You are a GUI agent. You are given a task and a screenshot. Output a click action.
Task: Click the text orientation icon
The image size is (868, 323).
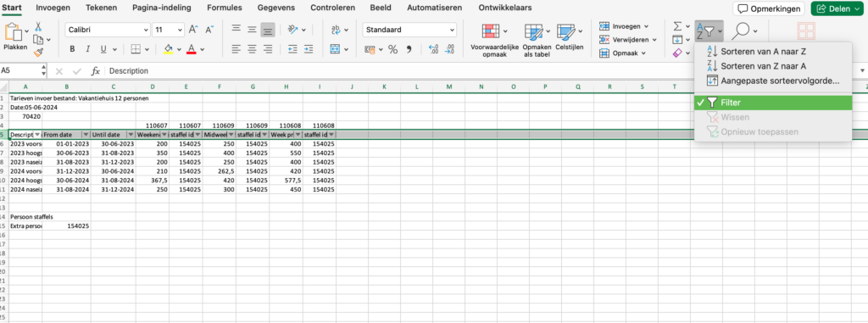pos(293,30)
